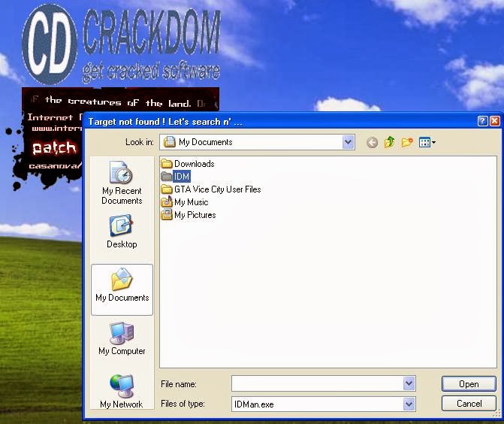This screenshot has height=424, width=504.
Task: Click the Open button
Action: (469, 384)
